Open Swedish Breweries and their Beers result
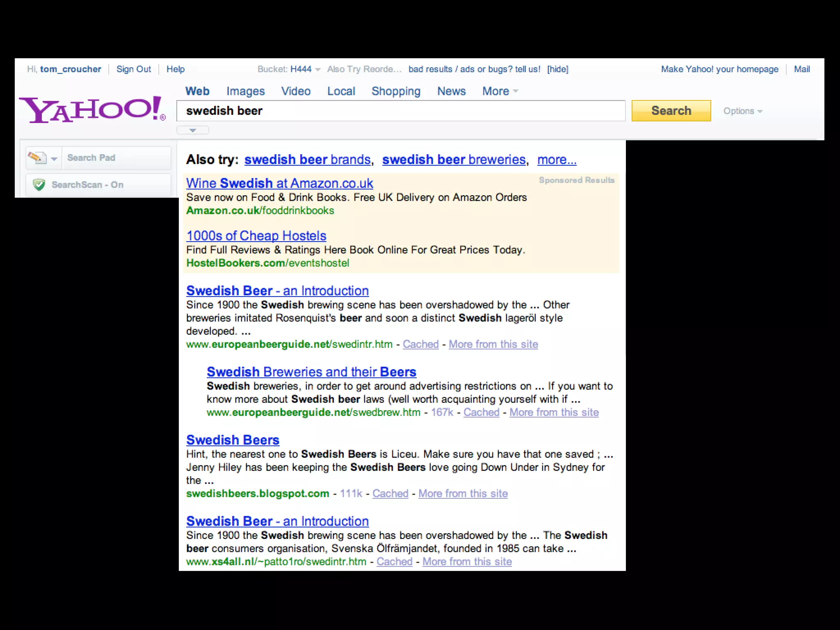 [x=311, y=372]
